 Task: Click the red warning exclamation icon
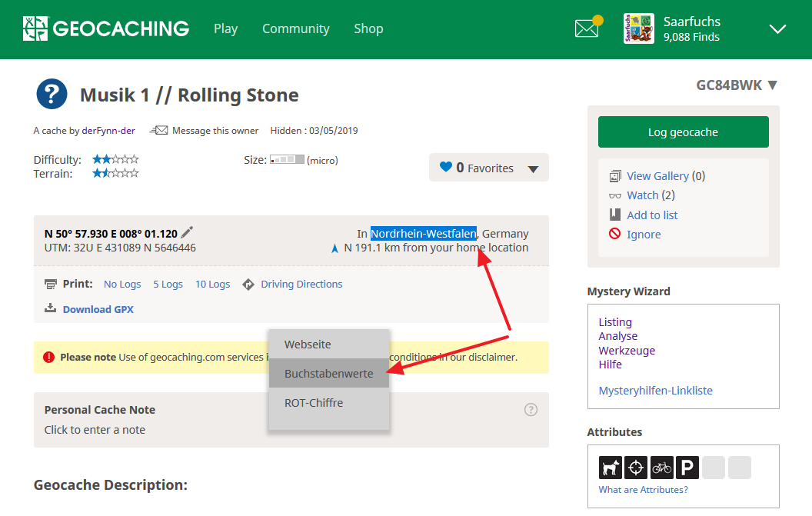48,357
